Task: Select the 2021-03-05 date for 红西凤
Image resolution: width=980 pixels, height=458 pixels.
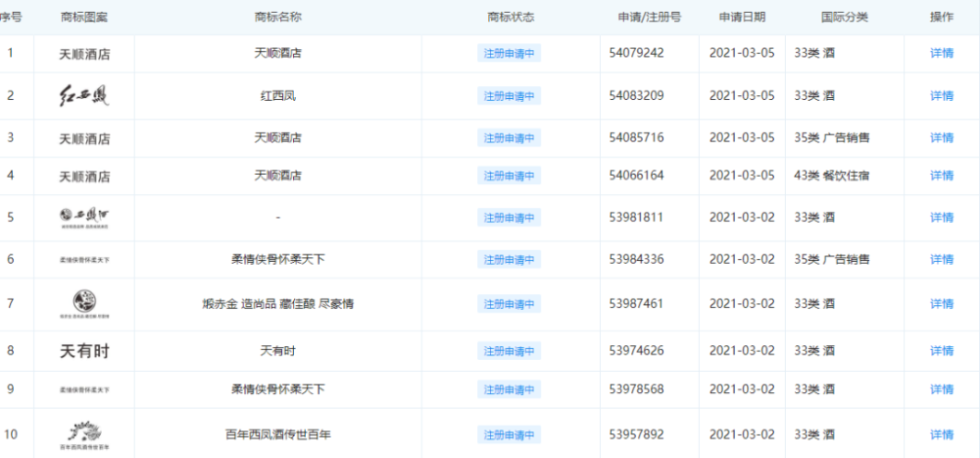Action: click(x=742, y=96)
